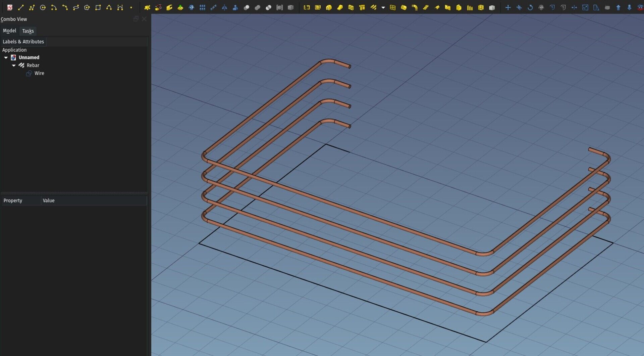Select the Polygon drawing tool
Screen dimensions: 644x356
[87, 7]
